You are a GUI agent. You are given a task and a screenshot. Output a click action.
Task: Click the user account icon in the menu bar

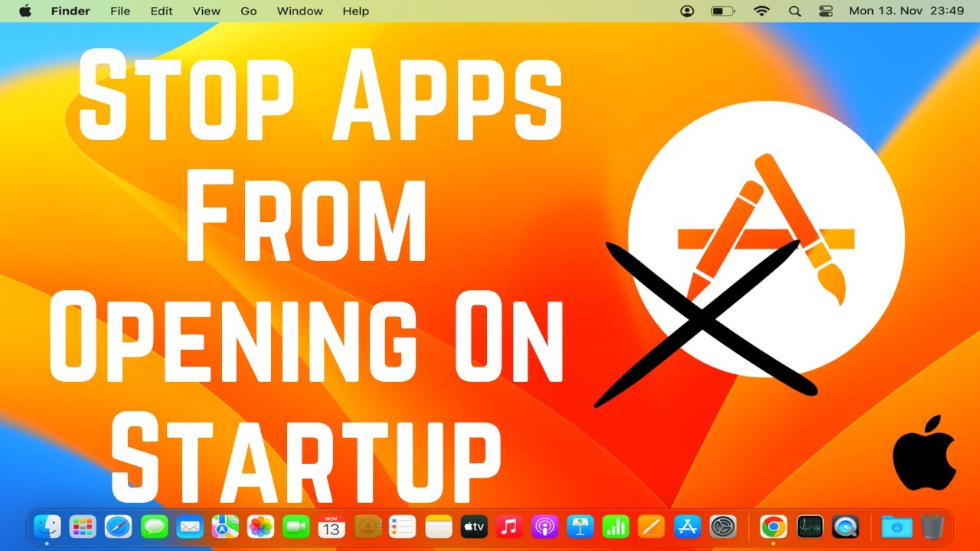(x=688, y=11)
